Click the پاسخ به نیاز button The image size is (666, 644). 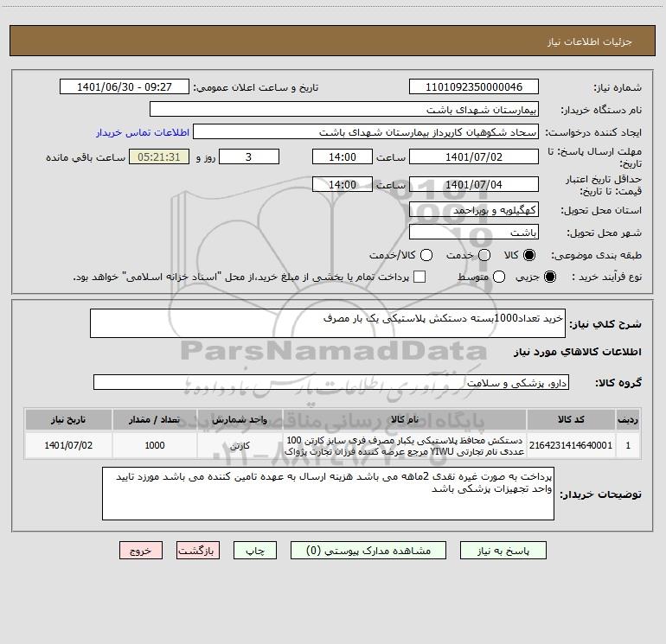(503, 551)
